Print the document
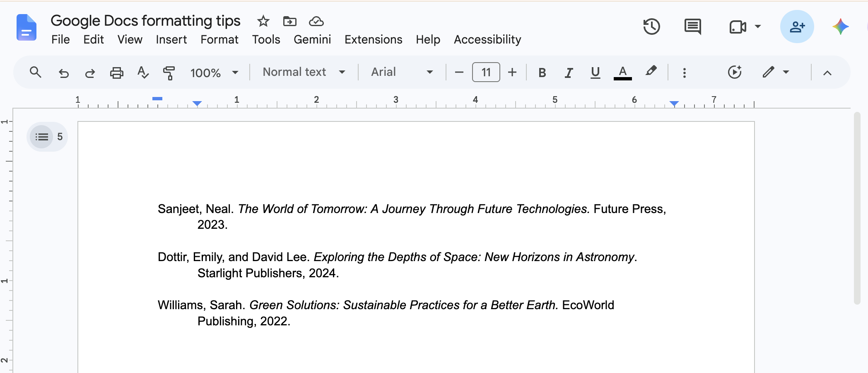868x373 pixels. tap(116, 73)
